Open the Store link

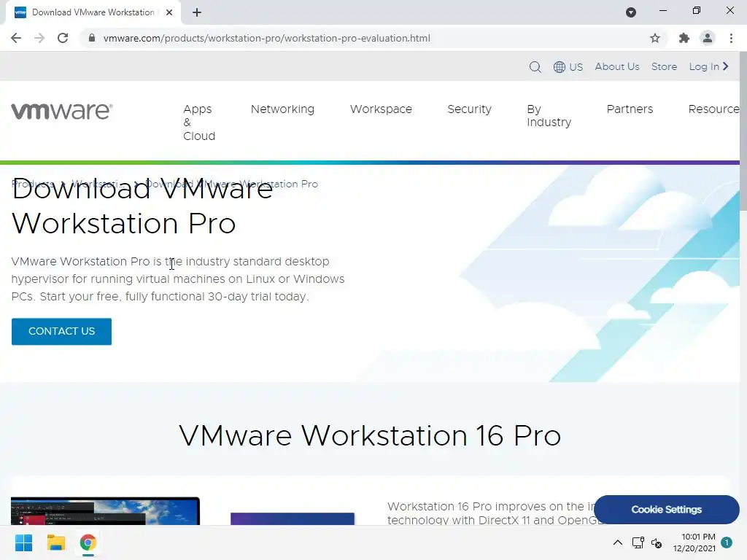(x=664, y=66)
